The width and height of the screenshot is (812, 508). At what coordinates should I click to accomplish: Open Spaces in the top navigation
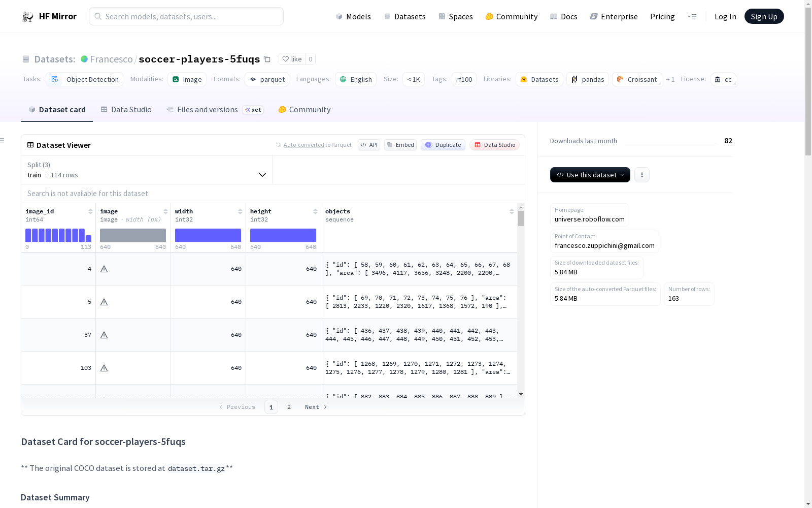(x=456, y=16)
